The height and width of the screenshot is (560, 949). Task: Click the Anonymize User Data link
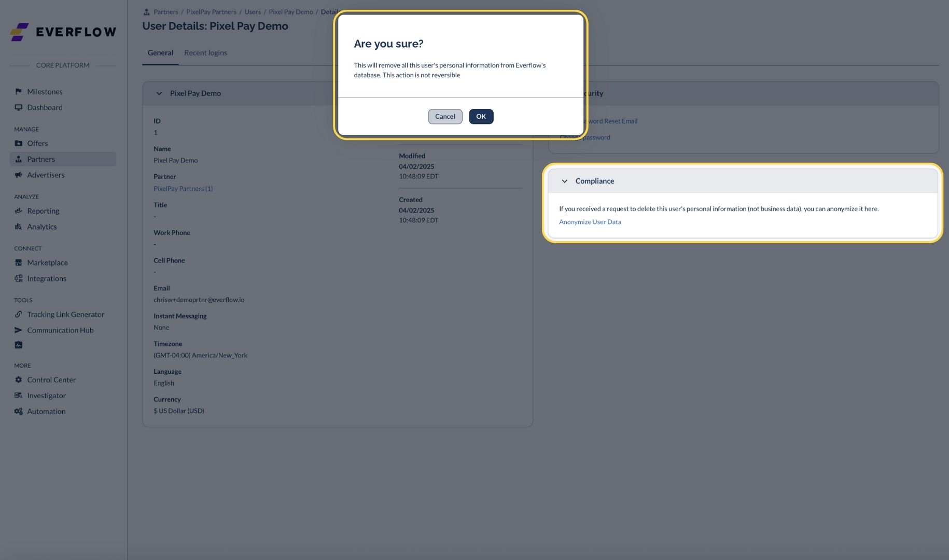pos(590,222)
